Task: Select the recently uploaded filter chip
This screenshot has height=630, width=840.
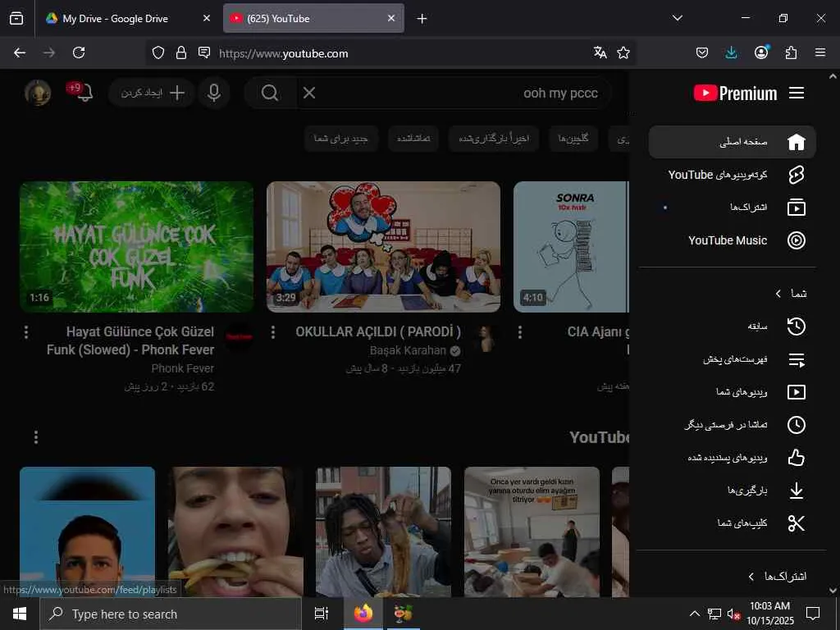Action: click(494, 139)
